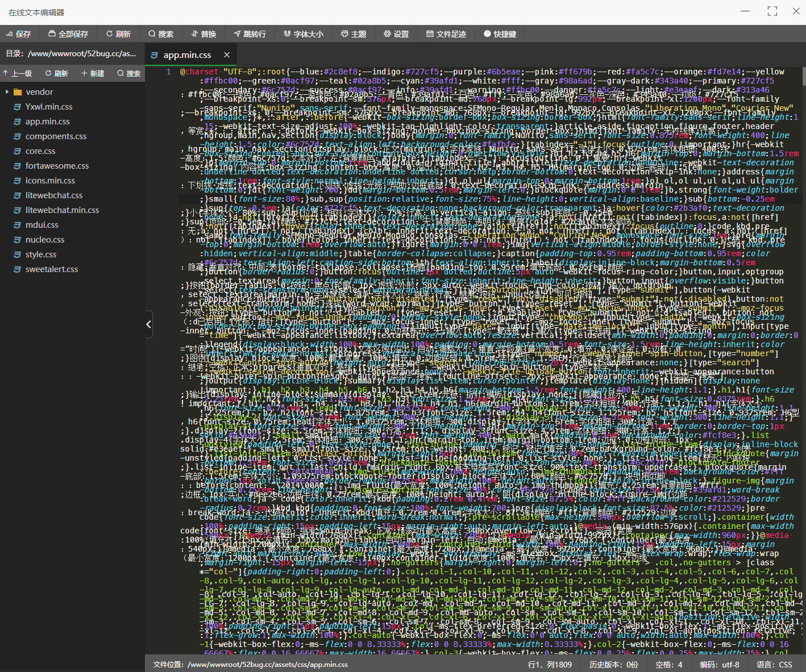Go up with 上一级 button
This screenshot has height=672, width=806.
pos(17,73)
